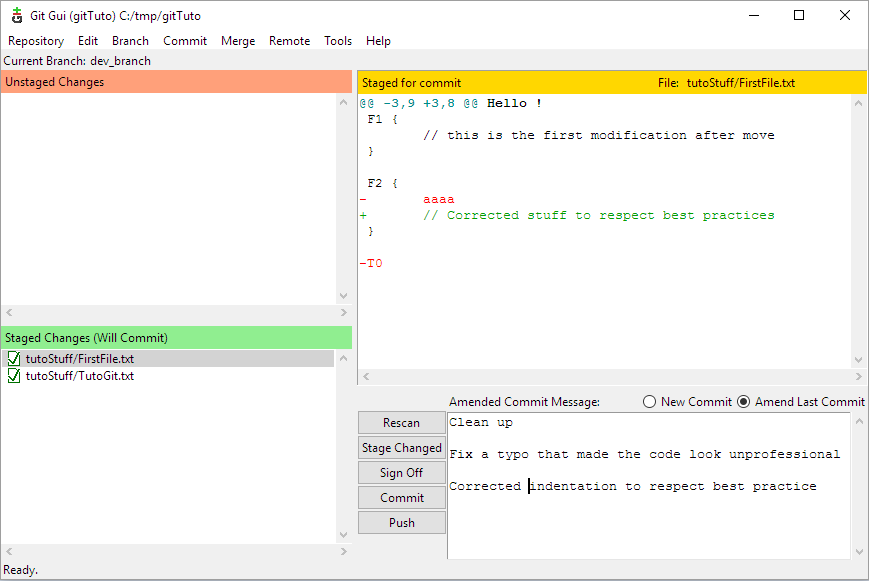Click the Staged Changes list scrollbar up arrow

coord(344,358)
